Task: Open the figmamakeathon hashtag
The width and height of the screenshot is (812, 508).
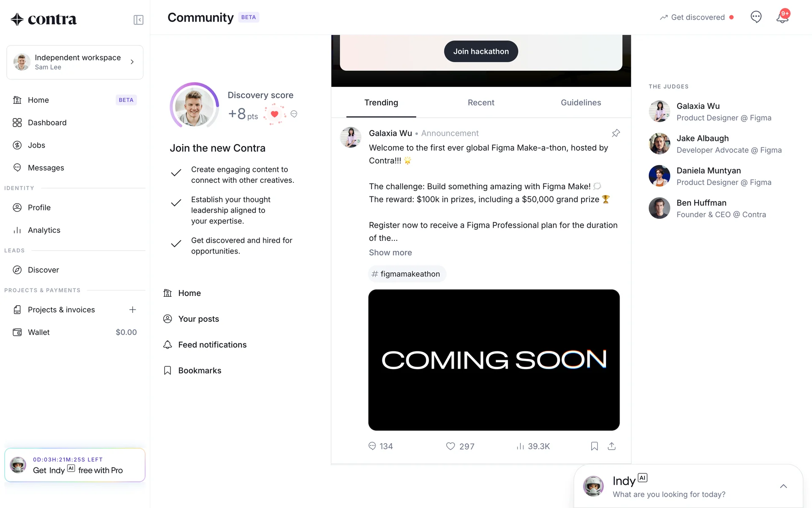Action: pos(407,274)
